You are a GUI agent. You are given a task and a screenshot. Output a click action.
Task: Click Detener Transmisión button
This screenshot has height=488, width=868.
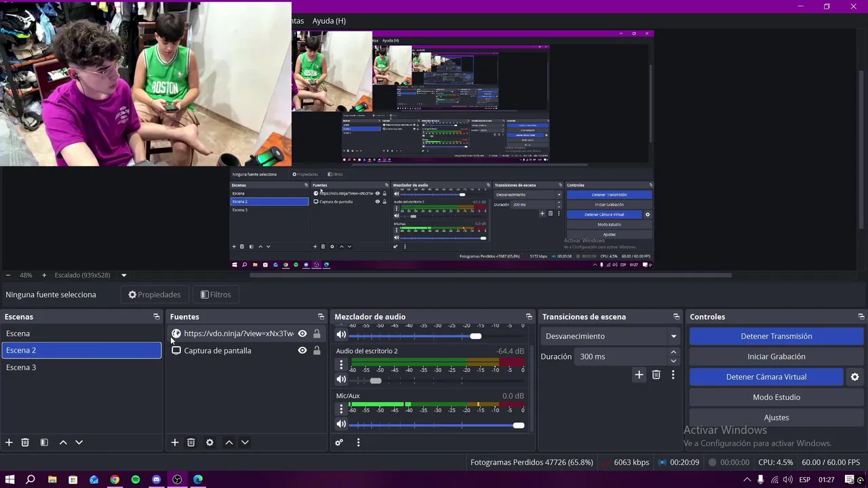click(776, 336)
